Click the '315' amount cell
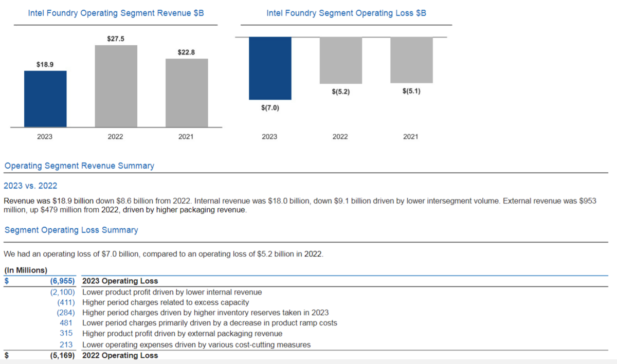 [66, 334]
